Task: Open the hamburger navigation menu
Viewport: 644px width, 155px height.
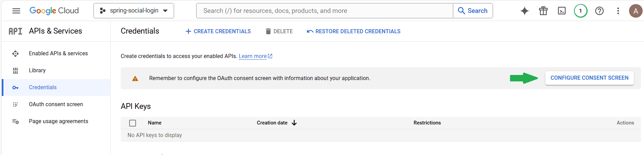Action: [16, 11]
